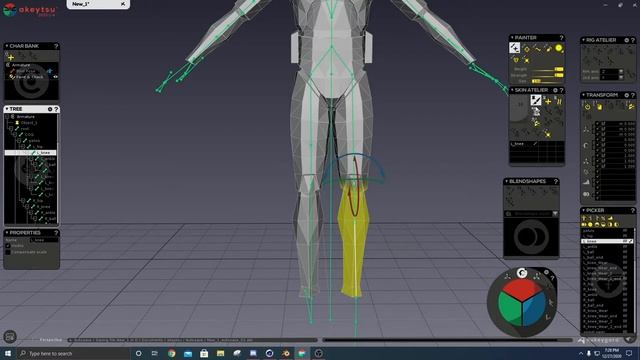The width and height of the screenshot is (640, 360).
Task: Click the yellow power icon in Transform
Action: pos(587,107)
